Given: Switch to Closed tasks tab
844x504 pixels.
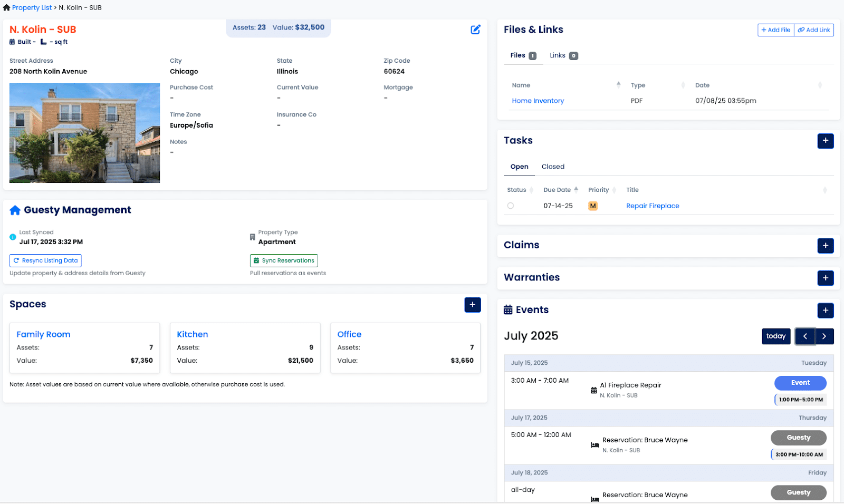Looking at the screenshot, I should (x=552, y=167).
